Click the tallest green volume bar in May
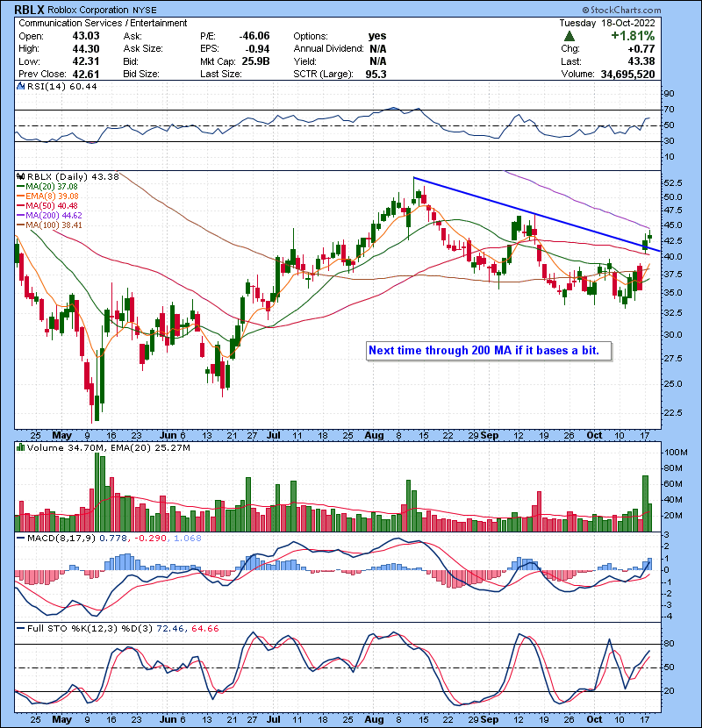Screen dimensions: 702x728 (97, 492)
